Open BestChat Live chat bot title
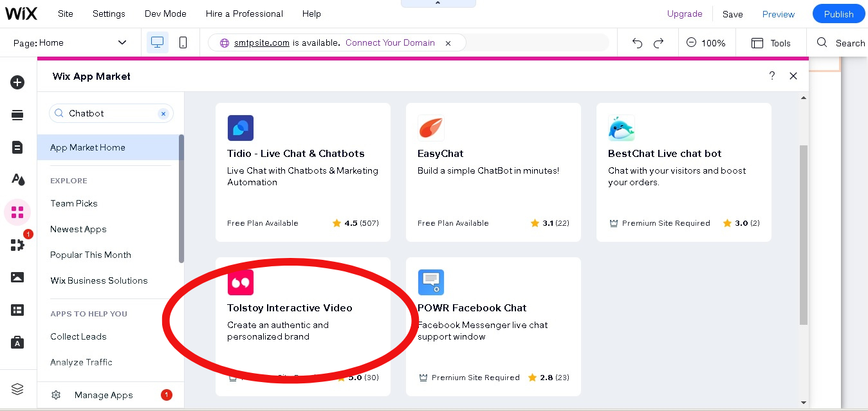This screenshot has height=411, width=868. click(x=665, y=154)
